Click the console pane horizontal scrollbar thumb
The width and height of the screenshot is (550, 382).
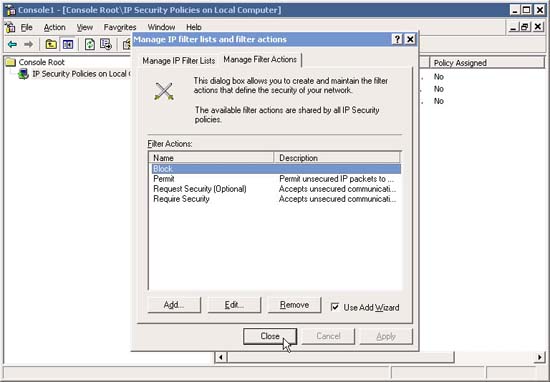pyautogui.click(x=341, y=357)
